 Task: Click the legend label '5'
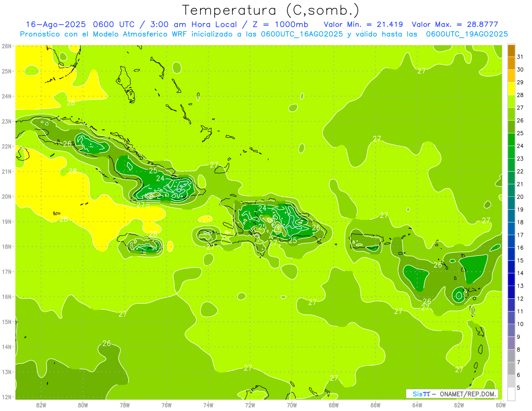[519, 388]
